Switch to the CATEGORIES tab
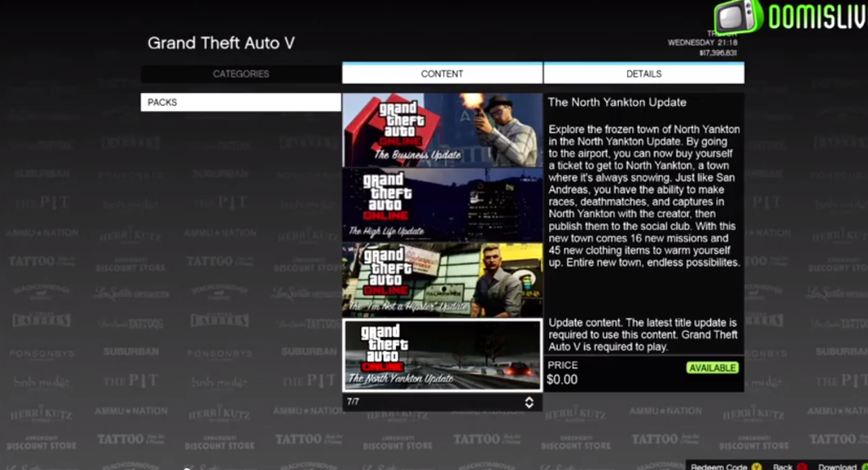Image resolution: width=868 pixels, height=470 pixels. 241,74
